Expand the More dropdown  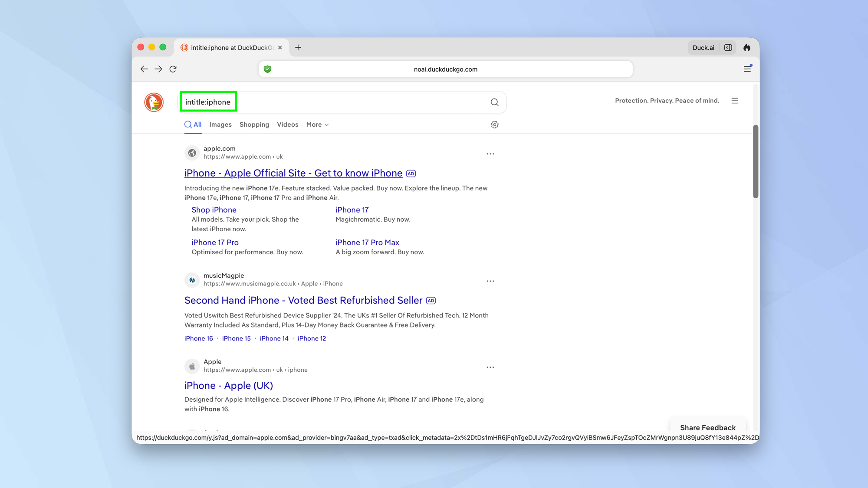pyautogui.click(x=317, y=124)
